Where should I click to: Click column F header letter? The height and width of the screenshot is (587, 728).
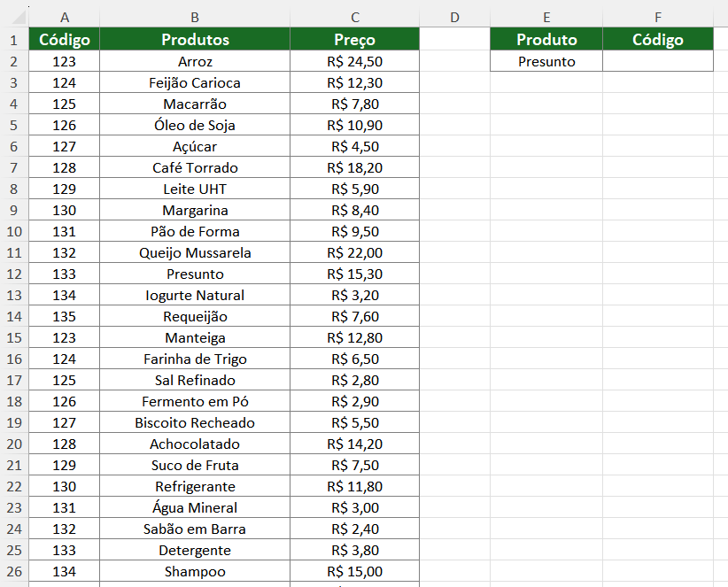(x=657, y=17)
